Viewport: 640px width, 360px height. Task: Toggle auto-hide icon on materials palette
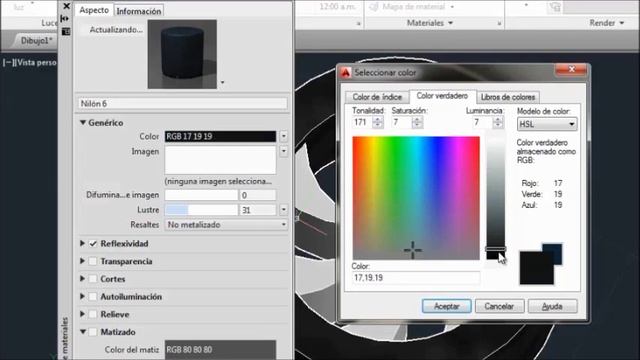point(65,19)
